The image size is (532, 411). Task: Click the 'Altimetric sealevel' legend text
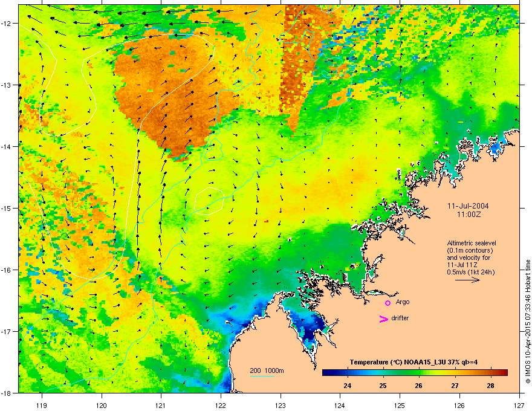point(472,243)
